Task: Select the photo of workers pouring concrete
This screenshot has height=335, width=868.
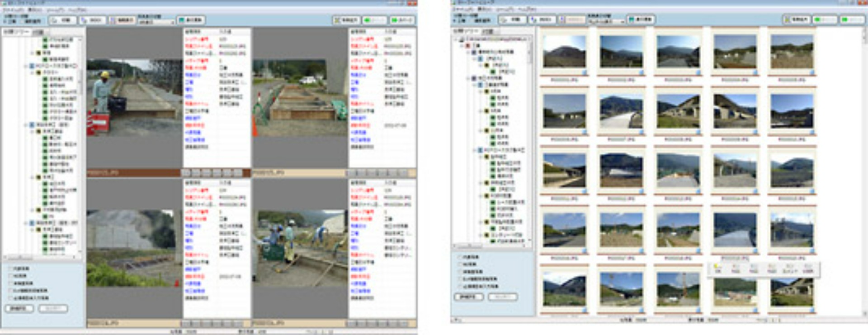Action: pos(300,248)
